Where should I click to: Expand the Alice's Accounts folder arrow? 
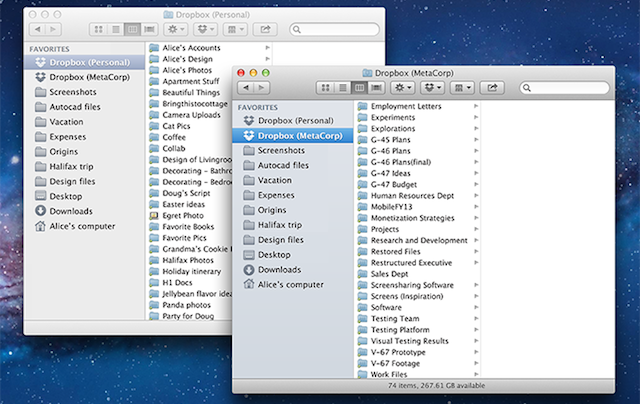[267, 48]
